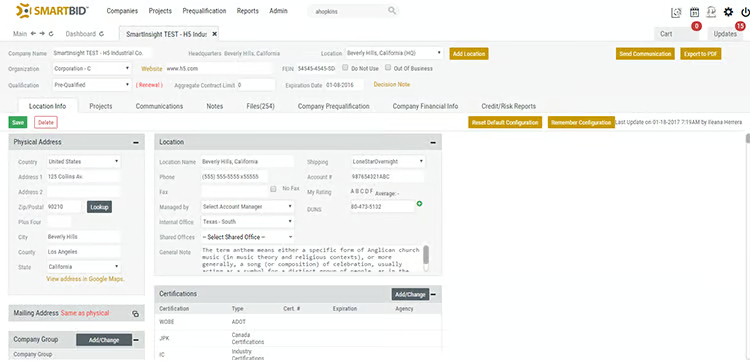Collapse the Location panel
Viewport: 750px width, 361px height.
point(433,142)
